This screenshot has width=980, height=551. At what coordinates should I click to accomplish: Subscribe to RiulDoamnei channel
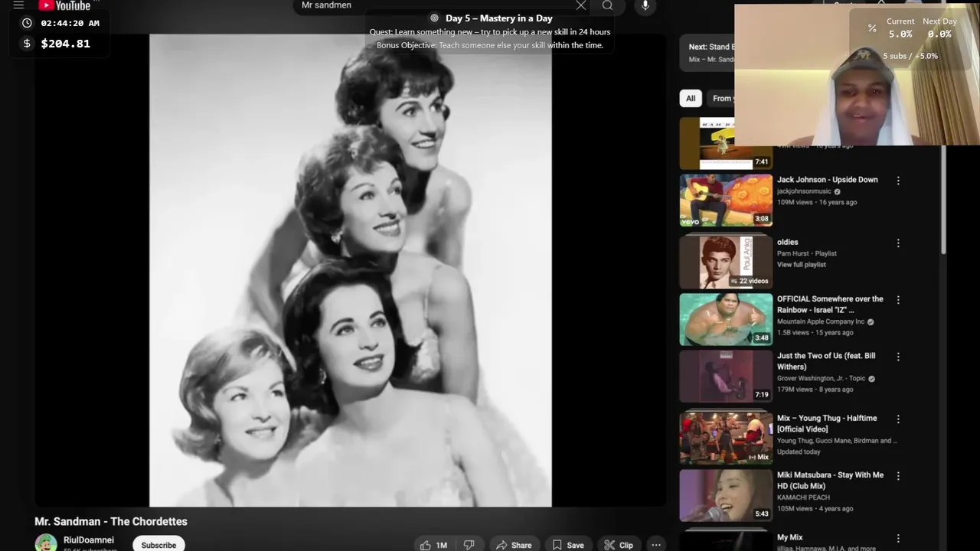pos(158,545)
